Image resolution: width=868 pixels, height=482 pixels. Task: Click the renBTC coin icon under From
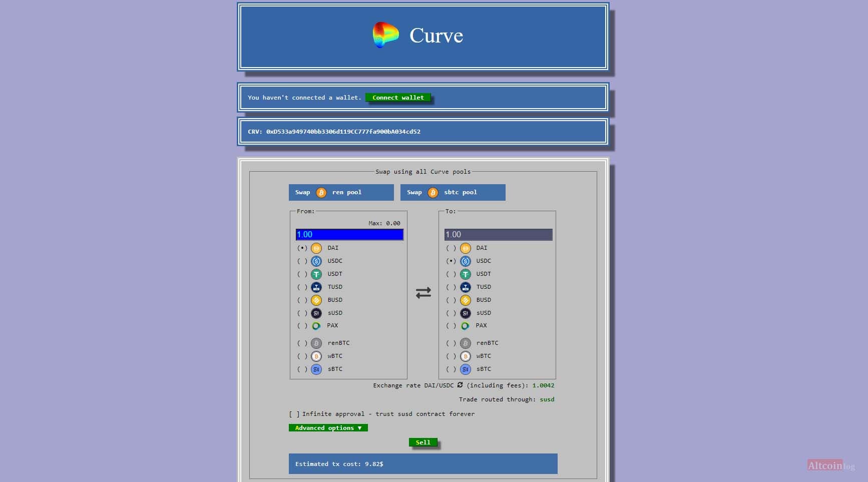(316, 343)
